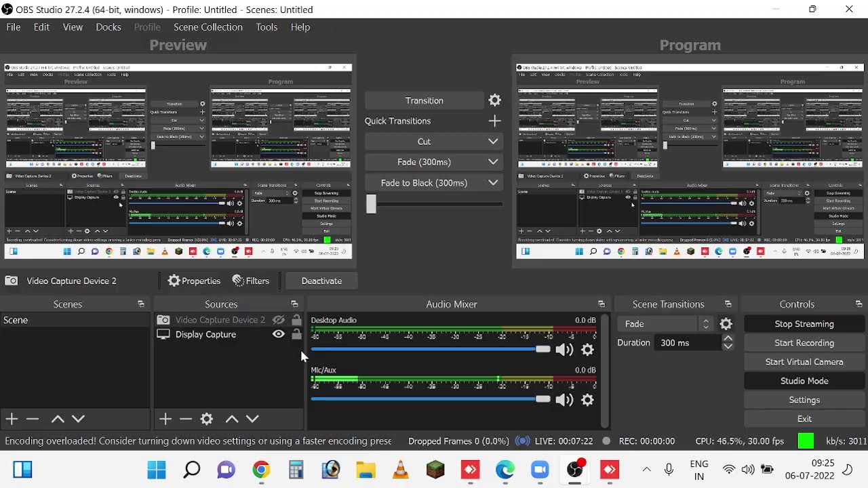Image resolution: width=868 pixels, height=488 pixels.
Task: Open Zoom from the taskbar
Action: point(540,470)
